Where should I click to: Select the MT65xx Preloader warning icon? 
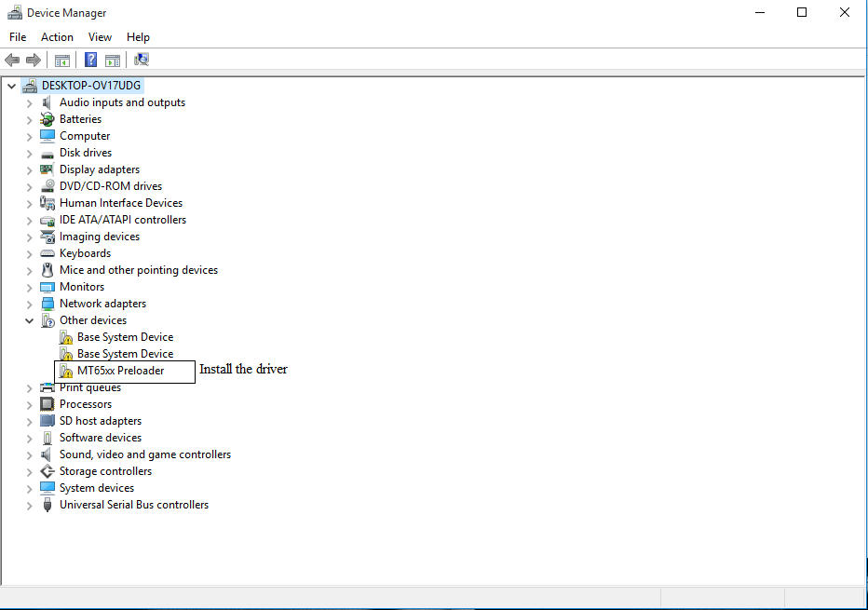coord(66,371)
